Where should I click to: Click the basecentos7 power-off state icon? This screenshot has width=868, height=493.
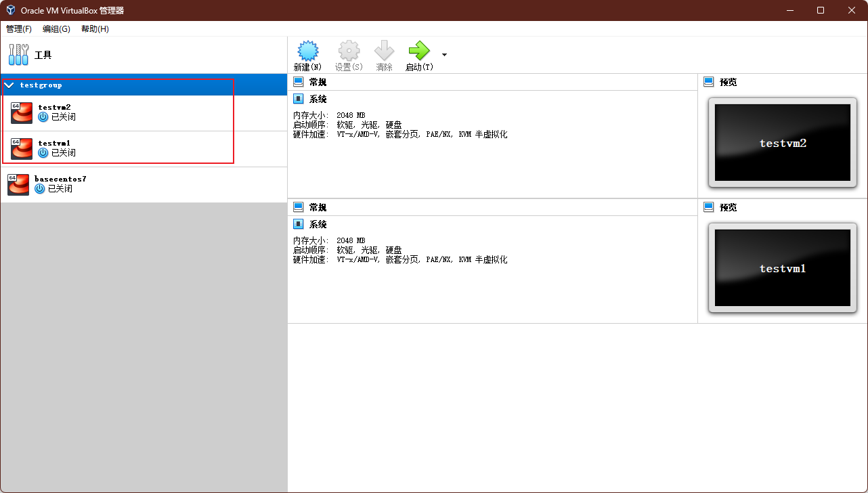tap(39, 189)
